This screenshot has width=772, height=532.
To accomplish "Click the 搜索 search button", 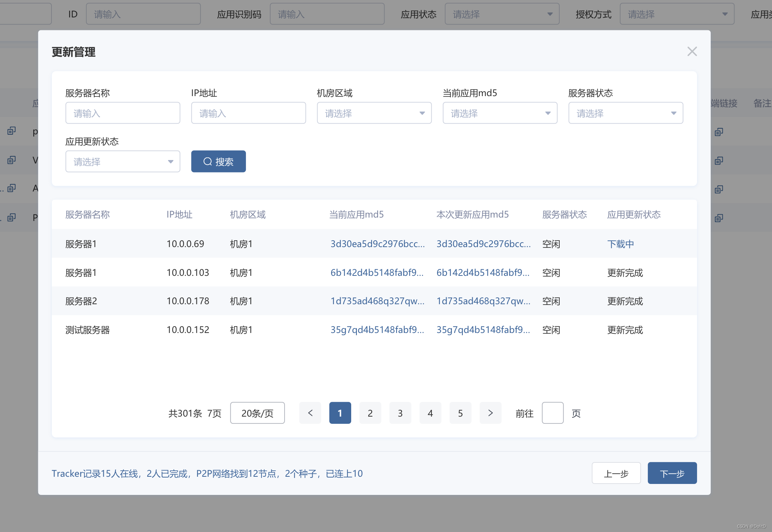I will [x=218, y=162].
